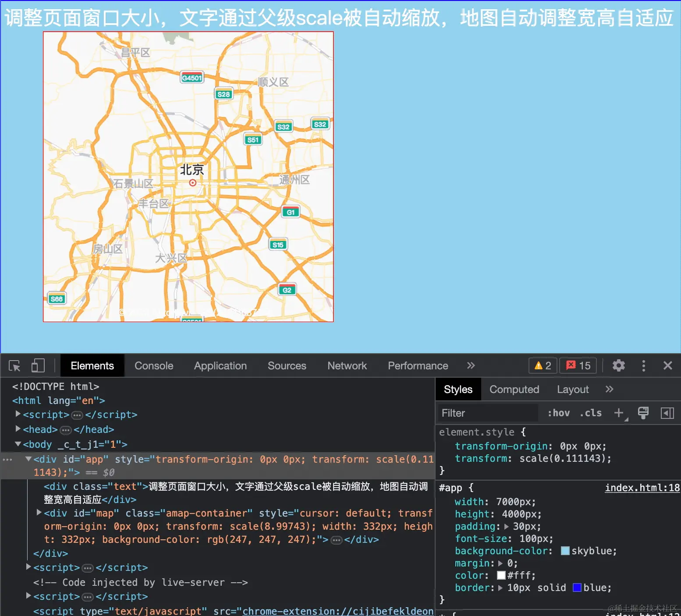This screenshot has height=616, width=681.
Task: Toggle the computed styles sidebar icon
Action: [667, 413]
